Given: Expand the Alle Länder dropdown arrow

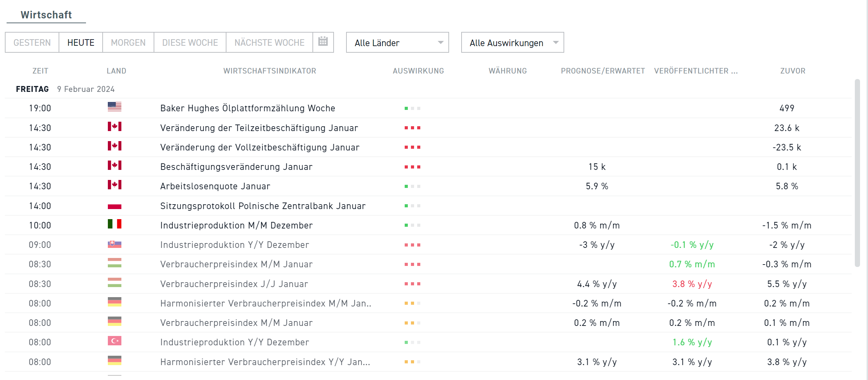Looking at the screenshot, I should (441, 42).
